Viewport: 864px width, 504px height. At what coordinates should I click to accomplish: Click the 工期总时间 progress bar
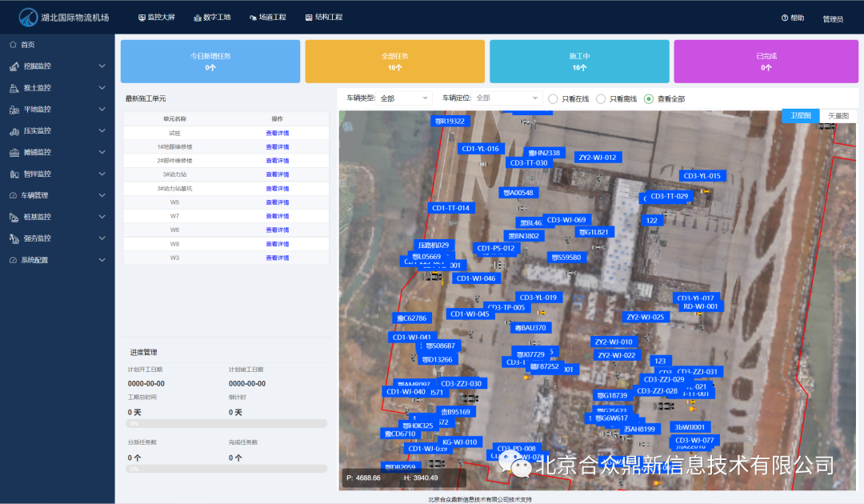227,423
